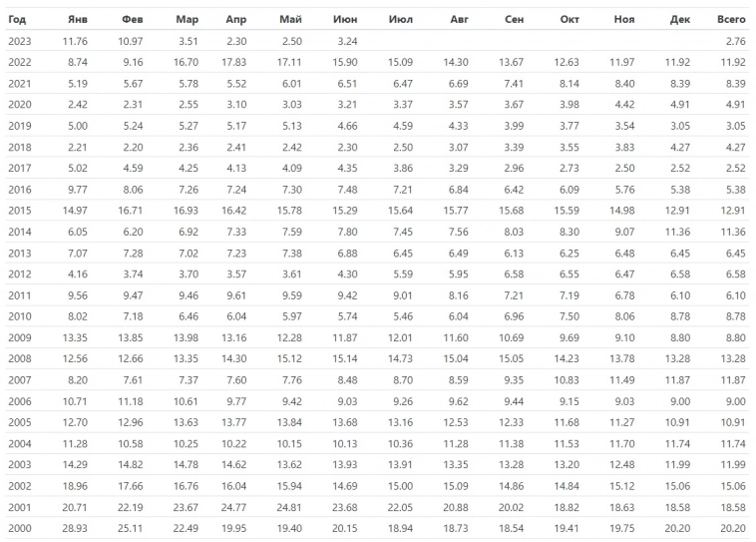Click the Сен column header
Viewport: 756px width, 542px height.
[515, 19]
